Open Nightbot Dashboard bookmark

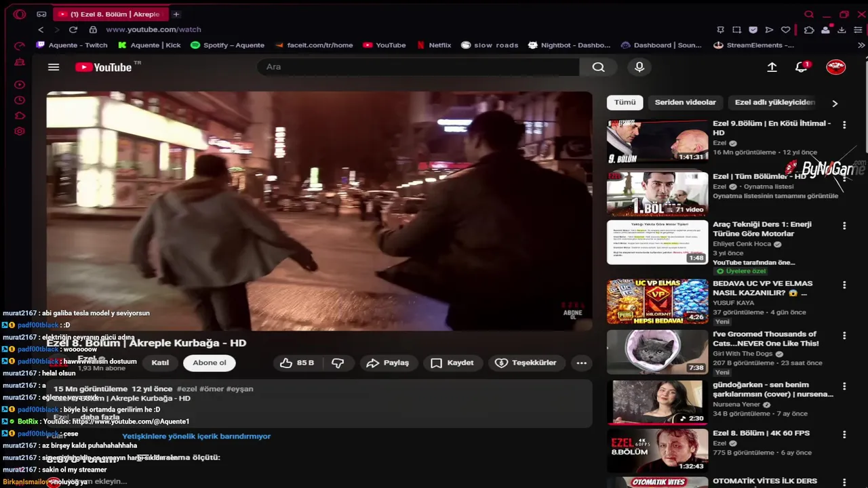pyautogui.click(x=569, y=45)
